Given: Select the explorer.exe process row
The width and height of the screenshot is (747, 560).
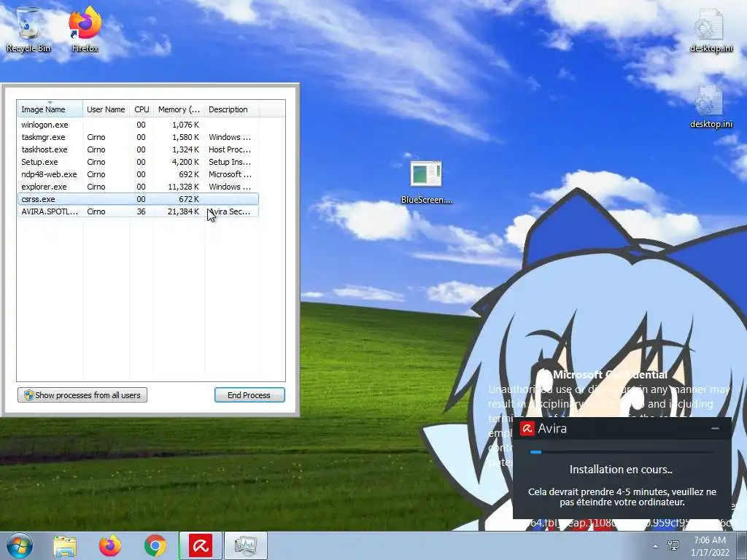Looking at the screenshot, I should pyautogui.click(x=138, y=187).
